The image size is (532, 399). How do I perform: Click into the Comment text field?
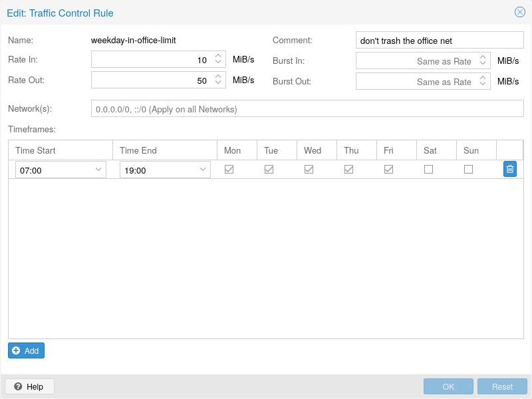440,41
